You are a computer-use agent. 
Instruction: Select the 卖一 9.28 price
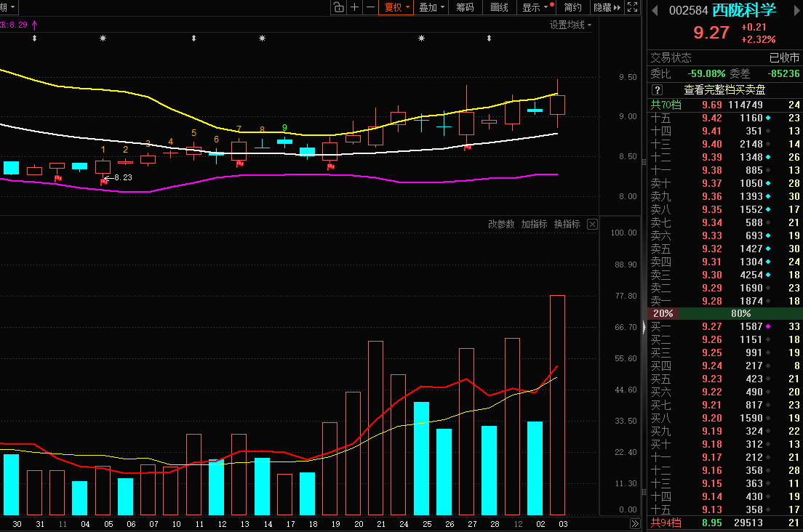712,302
